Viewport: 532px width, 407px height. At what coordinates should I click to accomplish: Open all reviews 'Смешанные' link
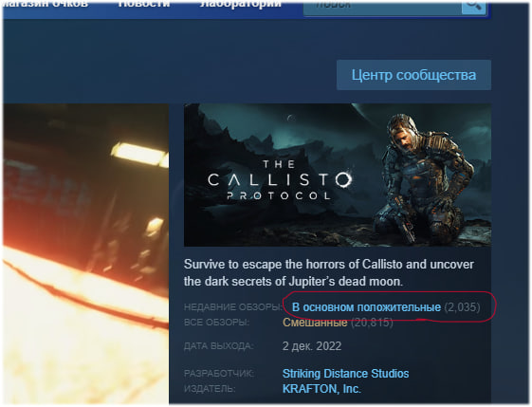(315, 323)
